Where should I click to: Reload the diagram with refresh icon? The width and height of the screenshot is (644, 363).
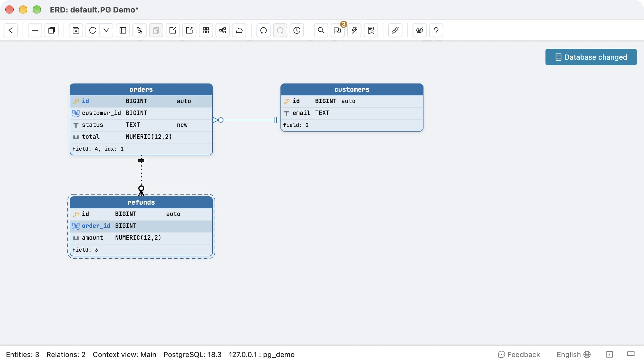(93, 30)
